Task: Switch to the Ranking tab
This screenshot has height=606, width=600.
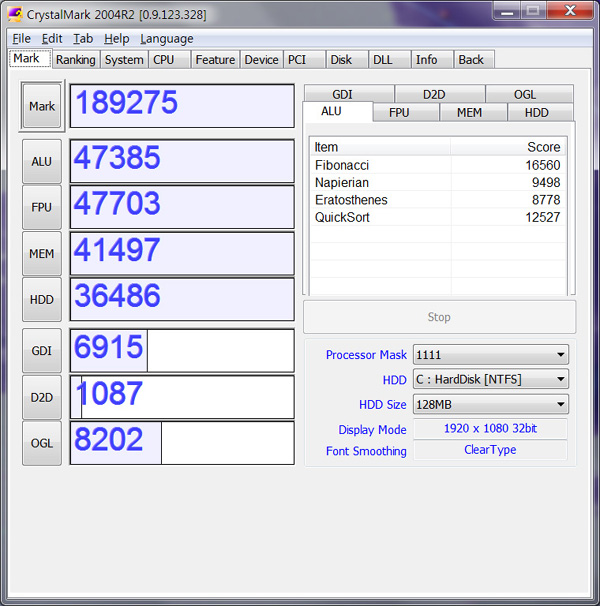Action: [76, 60]
